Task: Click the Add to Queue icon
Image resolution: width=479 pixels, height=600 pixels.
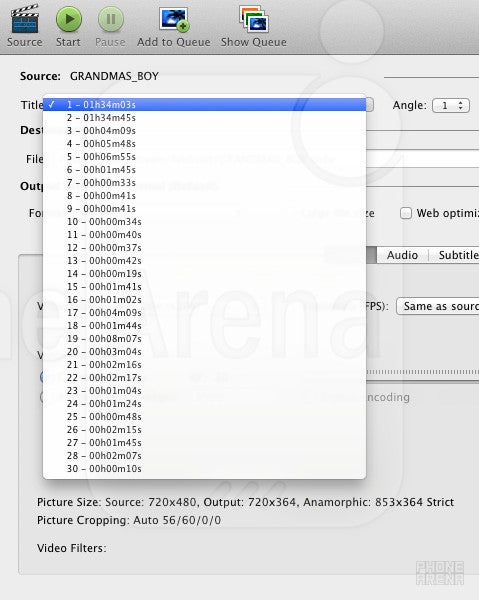Action: click(x=174, y=19)
